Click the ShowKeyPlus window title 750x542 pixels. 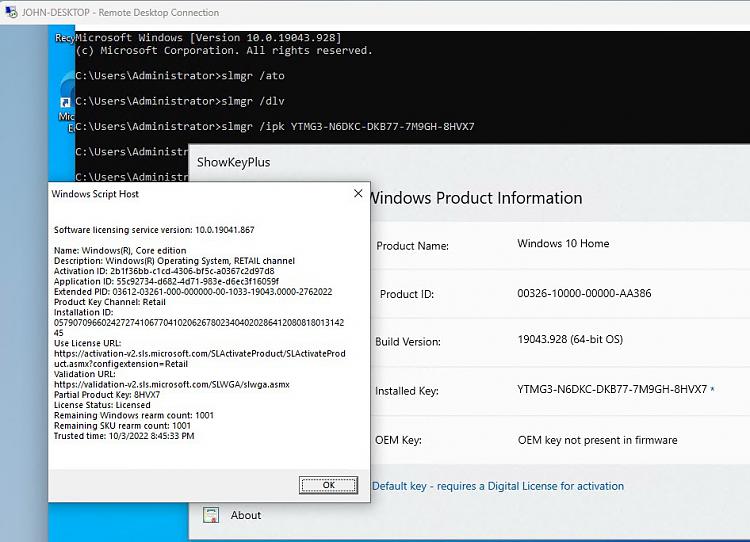click(233, 162)
